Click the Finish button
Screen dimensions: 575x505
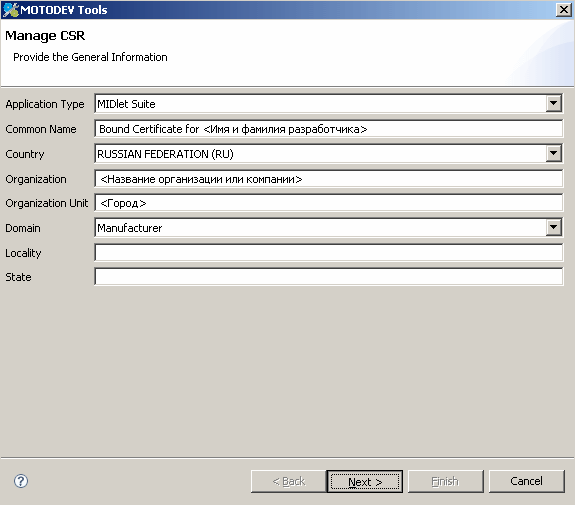click(445, 481)
